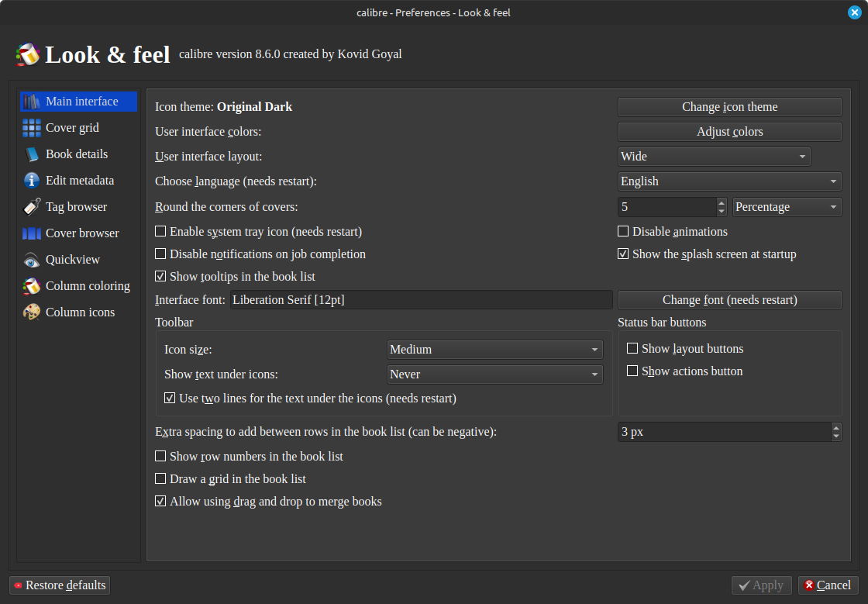Click the Restore defaults button
868x604 pixels.
60,585
